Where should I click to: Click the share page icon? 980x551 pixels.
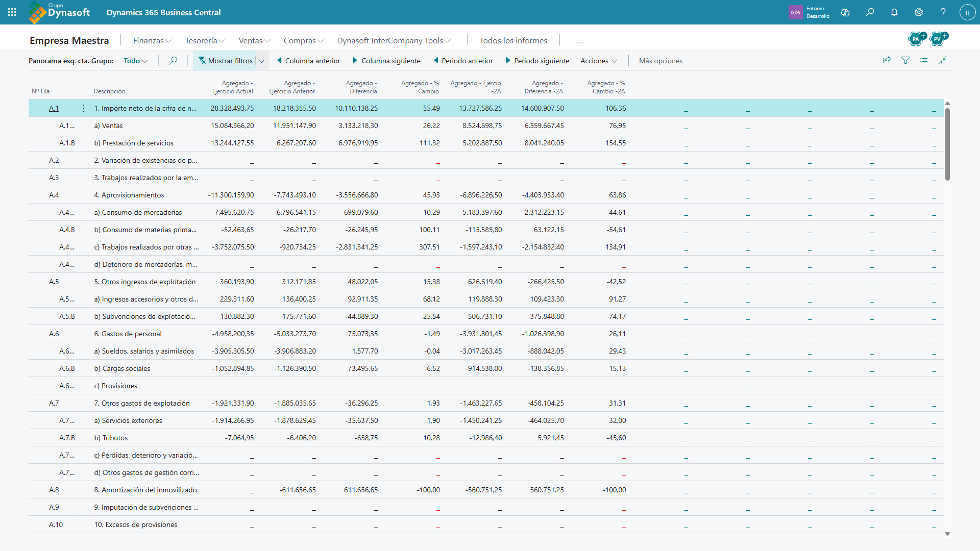point(887,60)
